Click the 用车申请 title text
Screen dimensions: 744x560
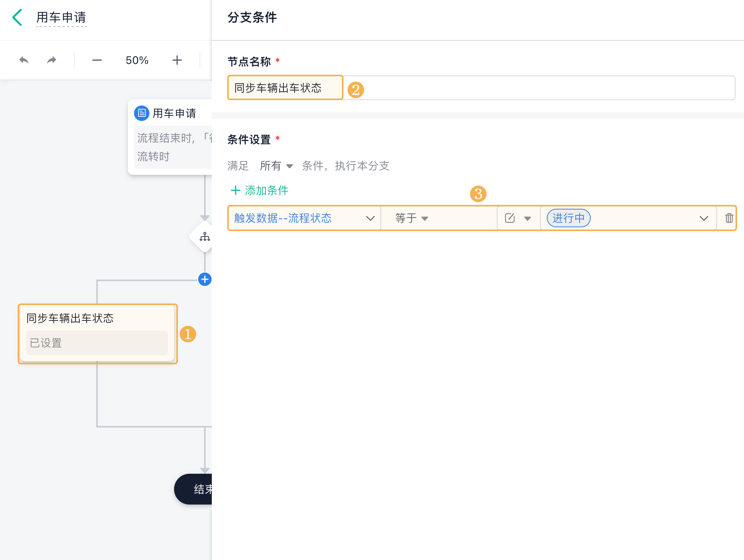click(x=61, y=18)
